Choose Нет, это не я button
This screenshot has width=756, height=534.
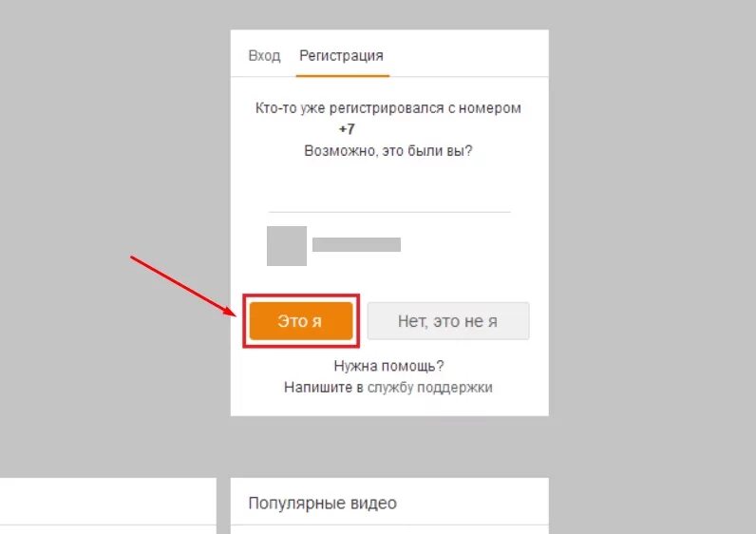point(448,321)
